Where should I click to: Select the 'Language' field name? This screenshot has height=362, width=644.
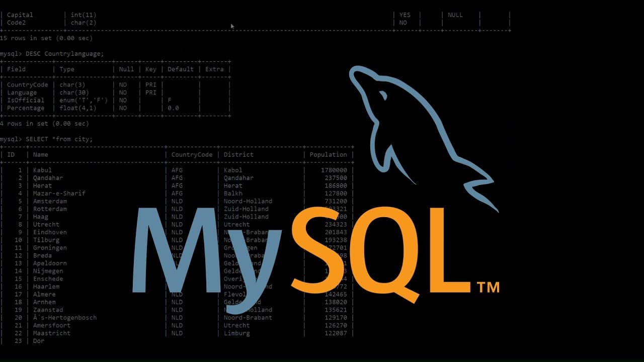tap(22, 93)
